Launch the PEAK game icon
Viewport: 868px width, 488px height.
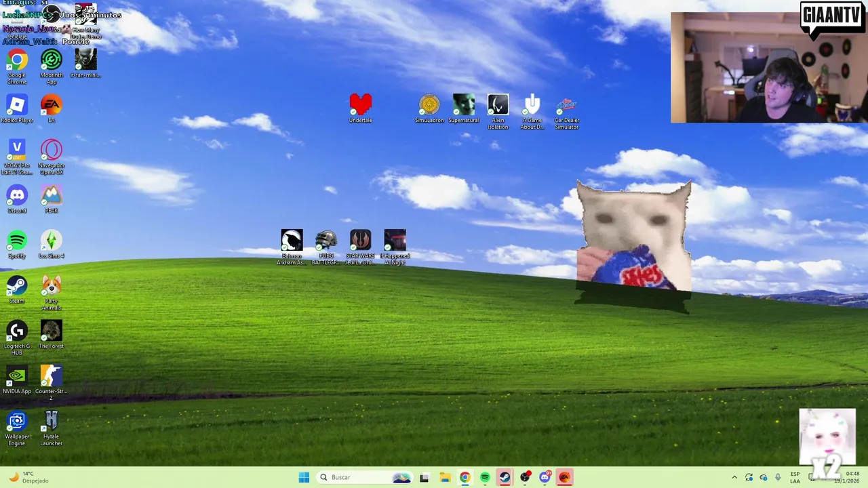tap(52, 200)
